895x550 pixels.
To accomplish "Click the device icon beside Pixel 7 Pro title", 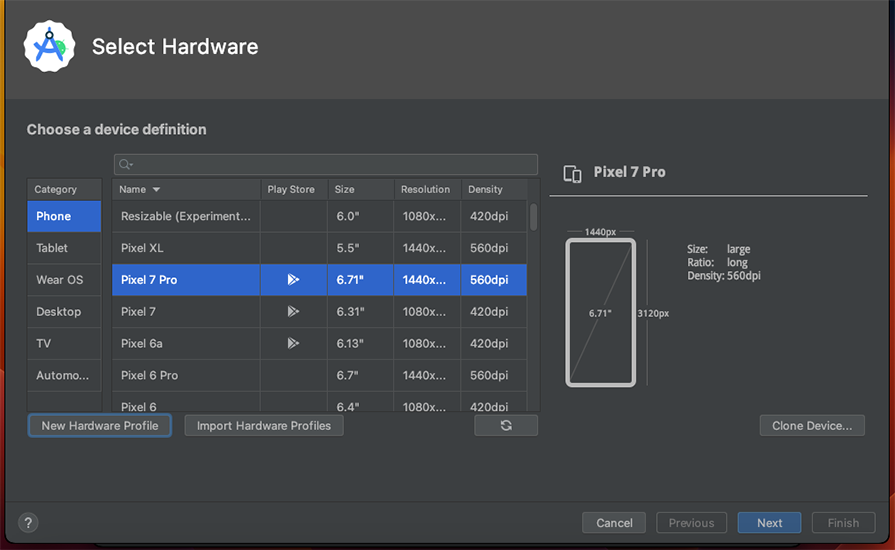I will [x=573, y=173].
